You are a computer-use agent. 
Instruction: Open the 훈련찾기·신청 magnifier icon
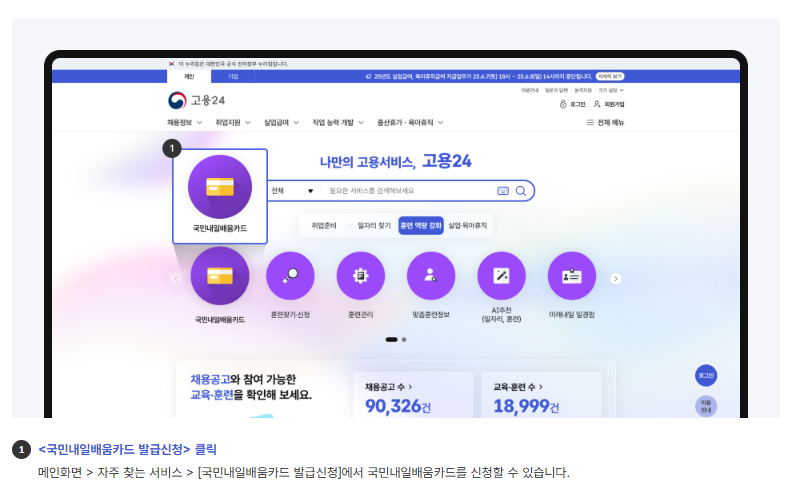click(x=290, y=276)
